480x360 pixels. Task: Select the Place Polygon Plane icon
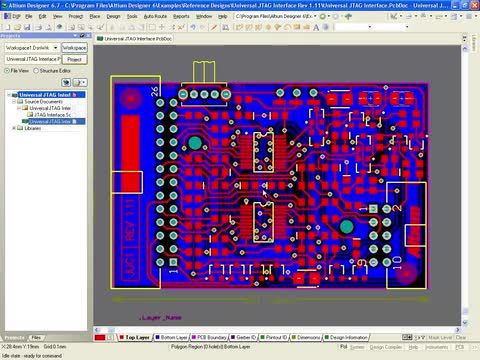[306, 27]
